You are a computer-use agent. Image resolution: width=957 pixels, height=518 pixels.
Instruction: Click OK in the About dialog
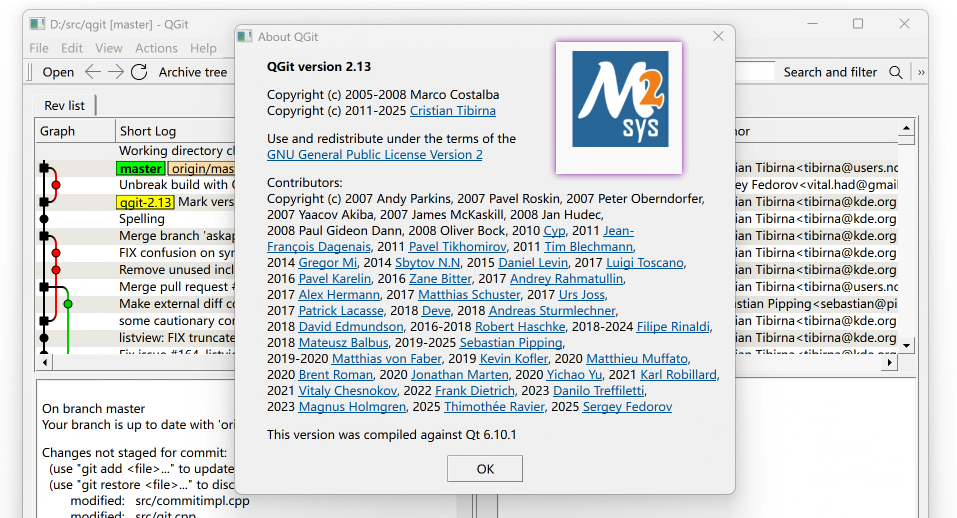coord(485,469)
